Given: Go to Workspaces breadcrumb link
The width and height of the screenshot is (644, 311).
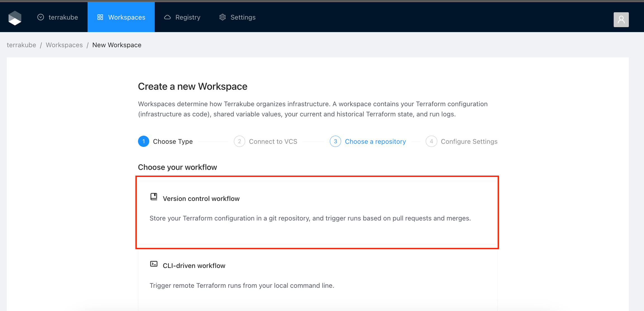Looking at the screenshot, I should coord(64,45).
